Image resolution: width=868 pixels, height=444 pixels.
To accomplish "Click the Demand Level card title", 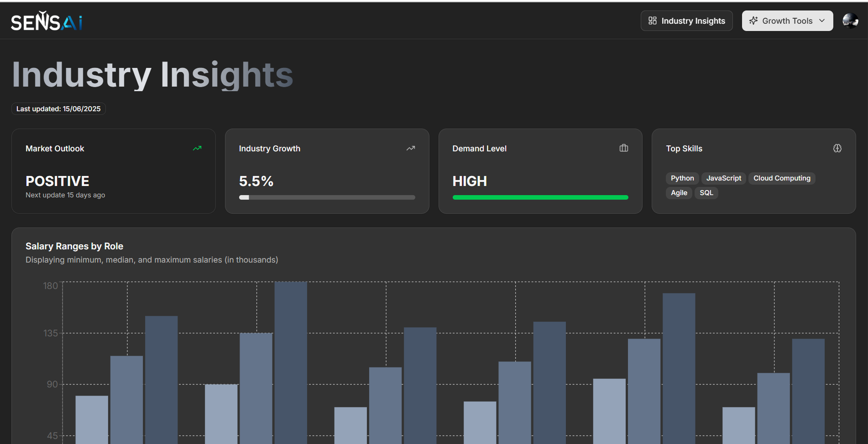I will (x=479, y=149).
